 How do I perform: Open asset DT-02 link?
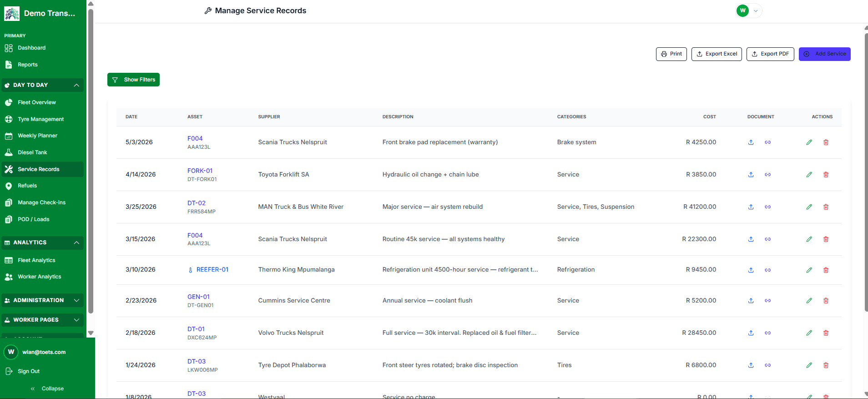point(197,203)
